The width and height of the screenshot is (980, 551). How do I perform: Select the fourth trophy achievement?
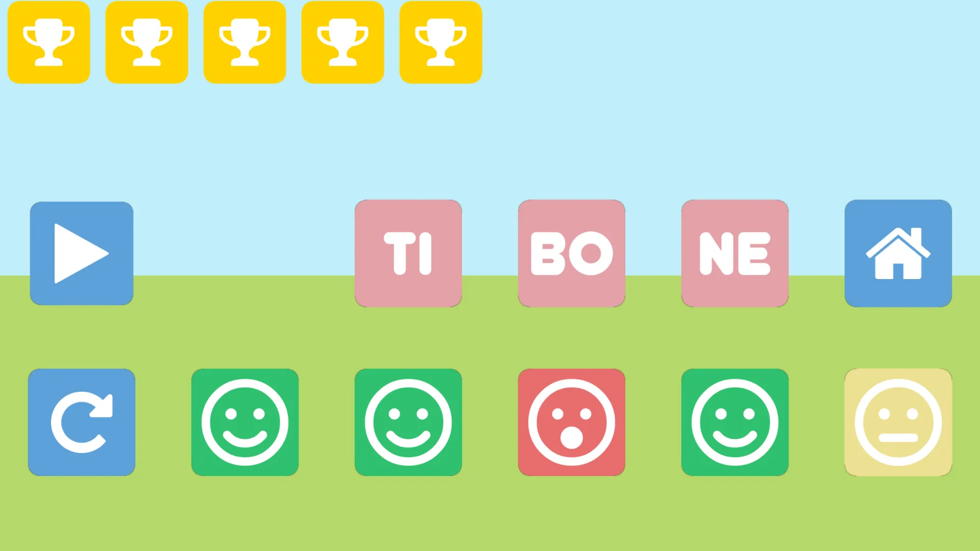[342, 43]
